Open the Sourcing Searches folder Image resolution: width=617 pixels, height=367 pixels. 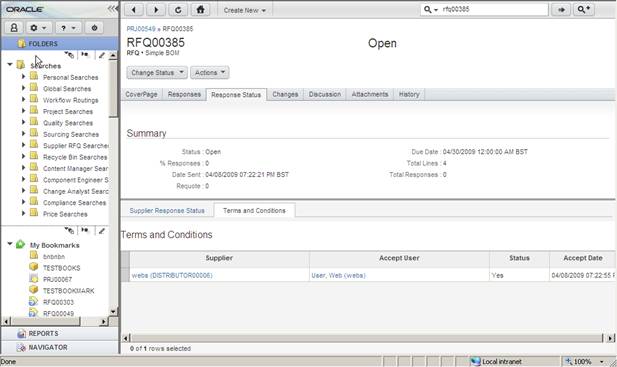(70, 135)
